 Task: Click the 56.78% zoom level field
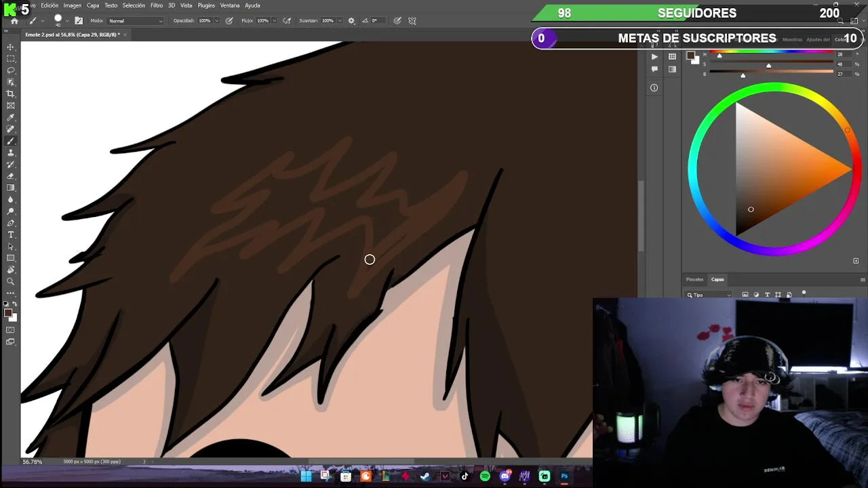[33, 462]
